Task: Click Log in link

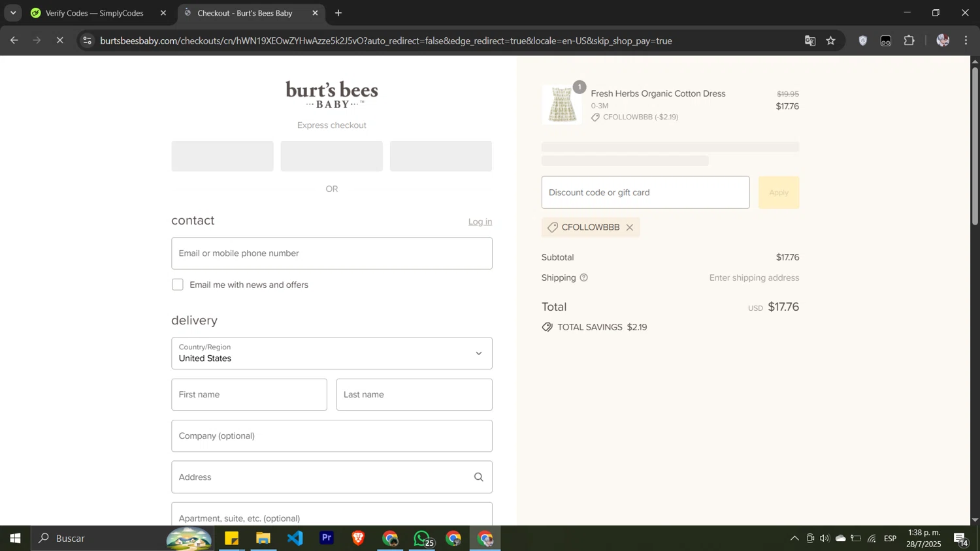Action: 480,222
